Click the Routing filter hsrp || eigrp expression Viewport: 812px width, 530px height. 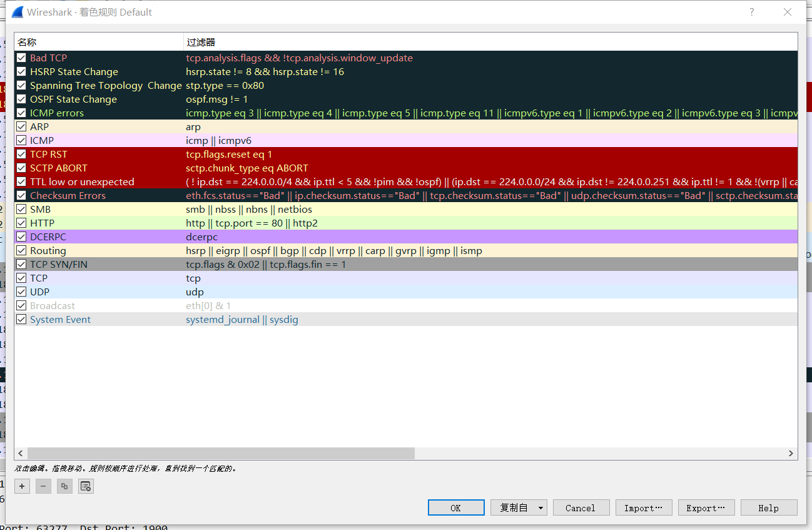tap(334, 250)
